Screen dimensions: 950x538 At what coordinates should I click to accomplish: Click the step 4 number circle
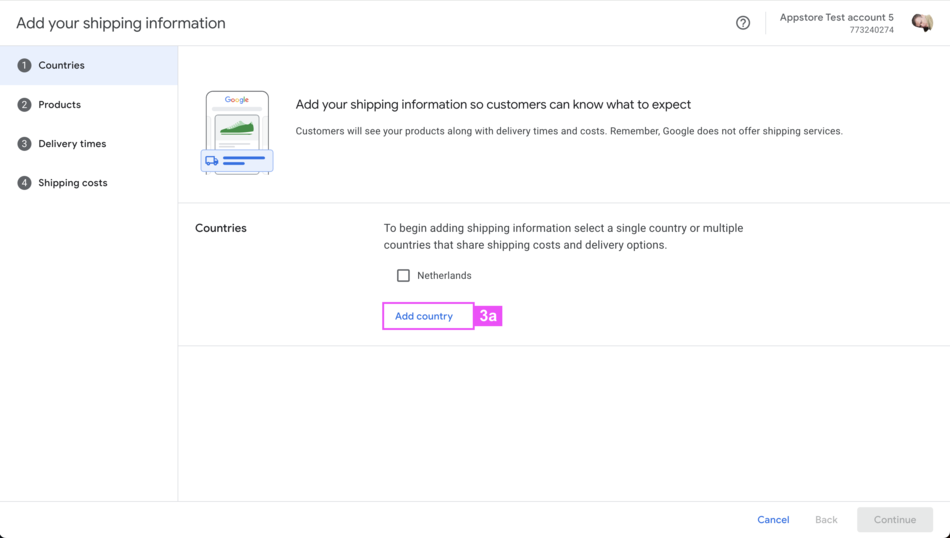pos(24,183)
